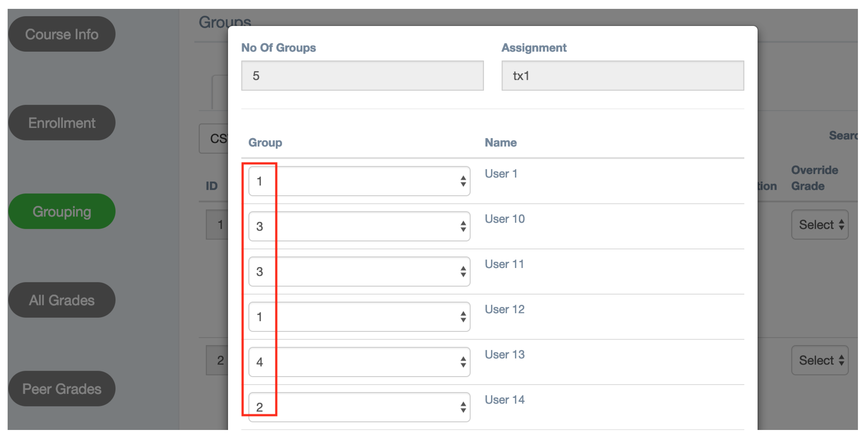868x437 pixels.
Task: Open group dropdown for User 1
Action: 359,181
